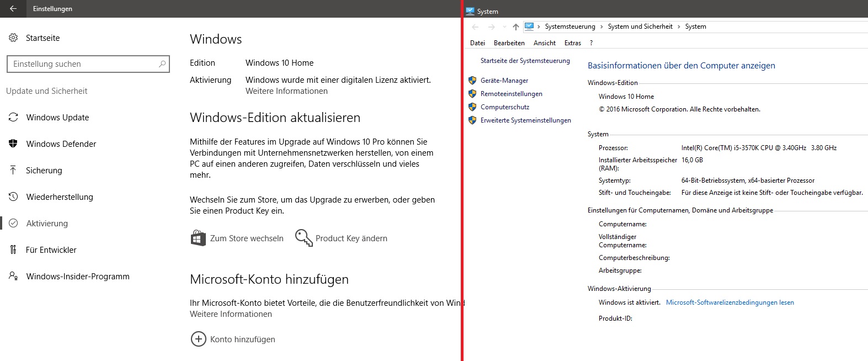Click Product Key ändern
The height and width of the screenshot is (361, 868).
[x=352, y=238]
